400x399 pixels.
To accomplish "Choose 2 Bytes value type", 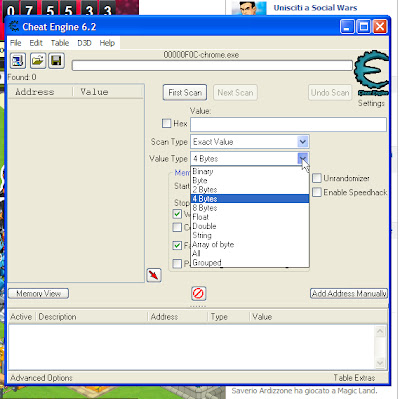I will coord(250,190).
